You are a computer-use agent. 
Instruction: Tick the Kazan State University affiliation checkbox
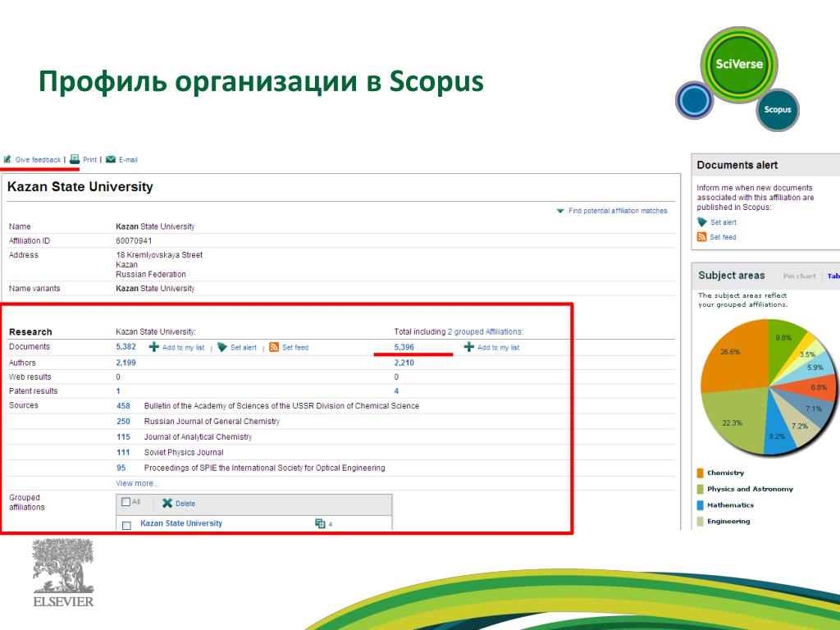click(126, 525)
